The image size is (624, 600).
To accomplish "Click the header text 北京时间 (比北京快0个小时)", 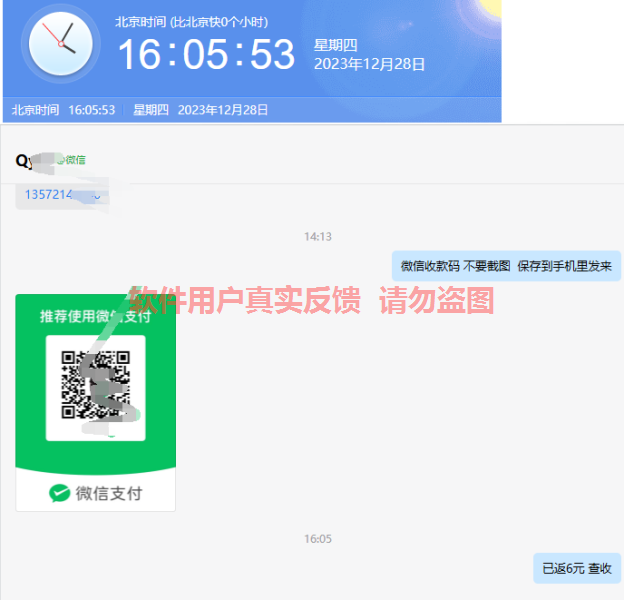I will (x=191, y=21).
